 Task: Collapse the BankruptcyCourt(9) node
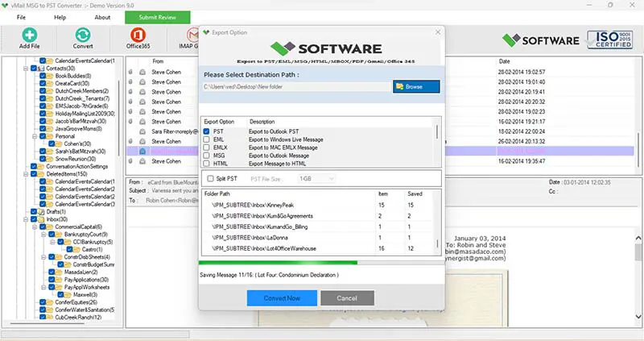43,235
